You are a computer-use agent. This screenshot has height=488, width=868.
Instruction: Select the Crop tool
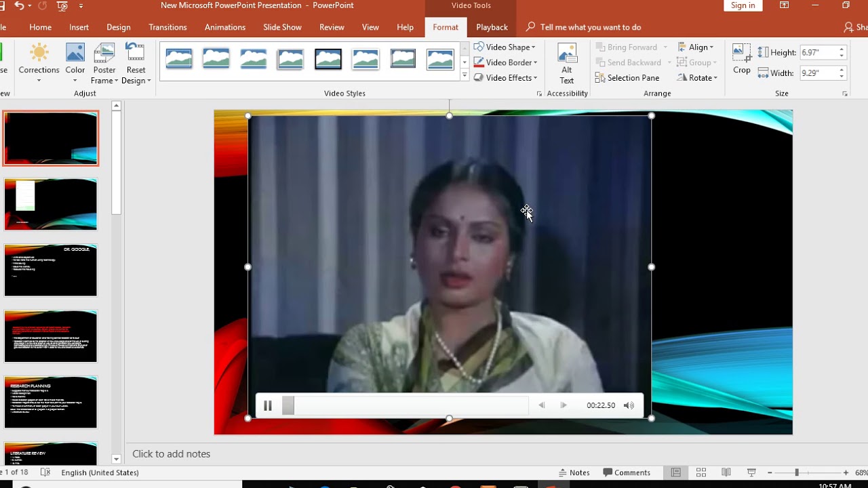[742, 59]
